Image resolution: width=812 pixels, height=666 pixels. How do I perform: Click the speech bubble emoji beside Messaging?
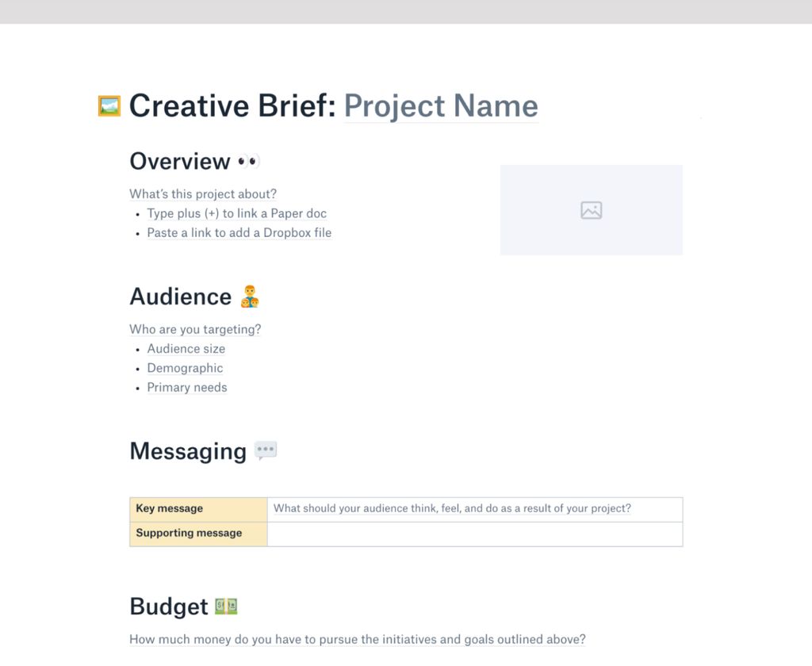coord(266,451)
